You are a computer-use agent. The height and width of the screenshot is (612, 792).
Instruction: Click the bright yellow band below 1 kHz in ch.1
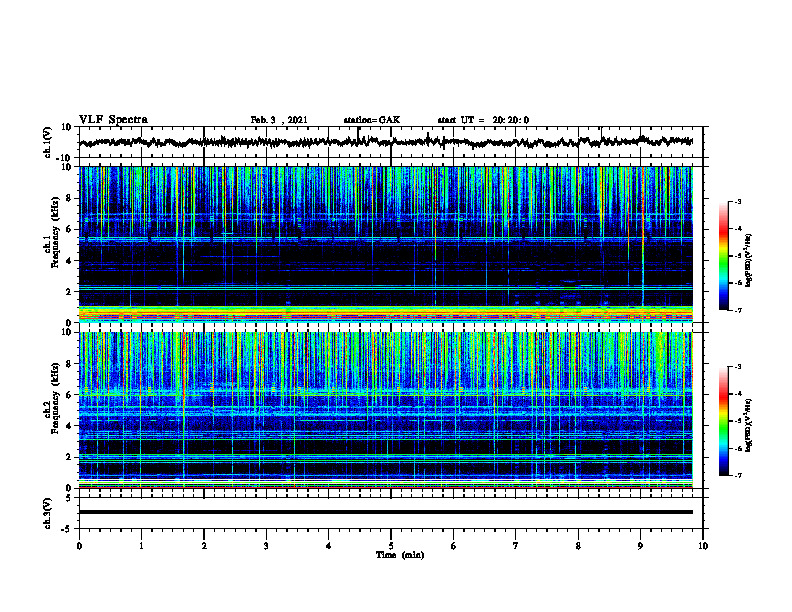386,313
